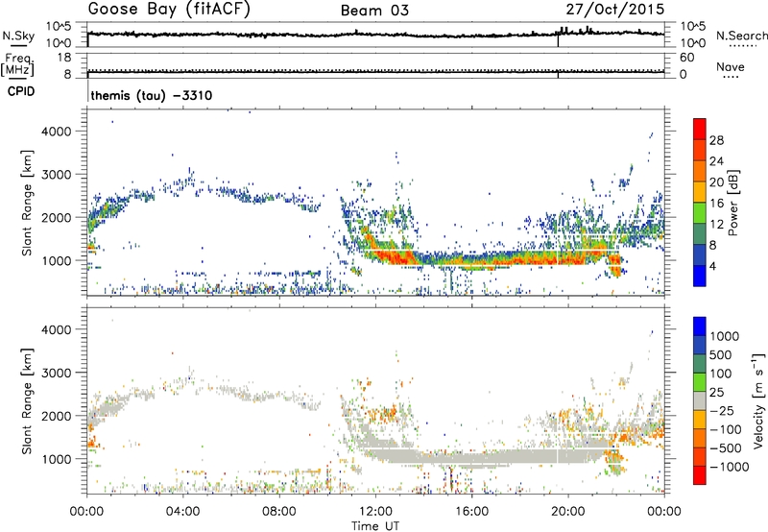Select the N.Search legend label

click(x=741, y=36)
